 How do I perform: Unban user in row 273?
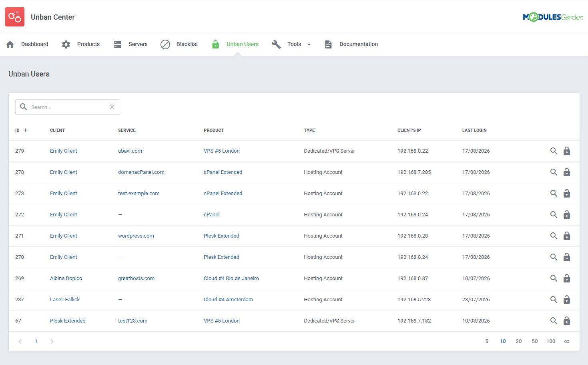pos(567,194)
